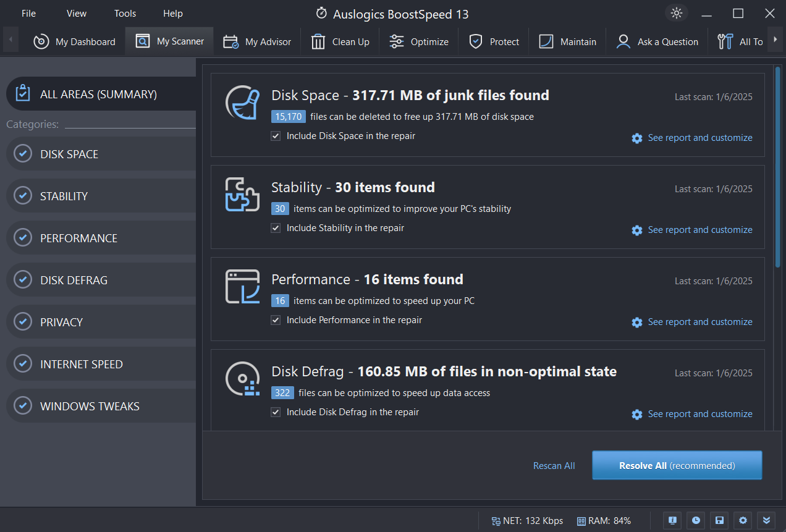
Task: Go to the Clean Up tab
Action: (x=340, y=41)
